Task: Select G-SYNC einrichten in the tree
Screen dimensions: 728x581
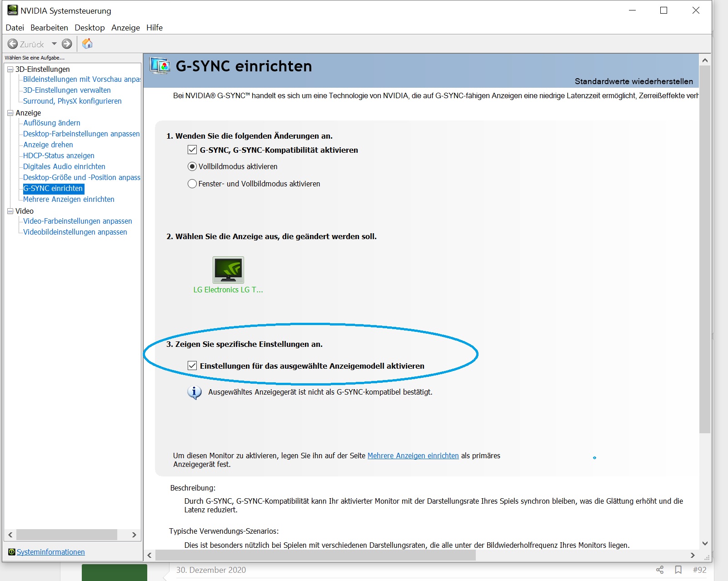Action: click(x=53, y=188)
